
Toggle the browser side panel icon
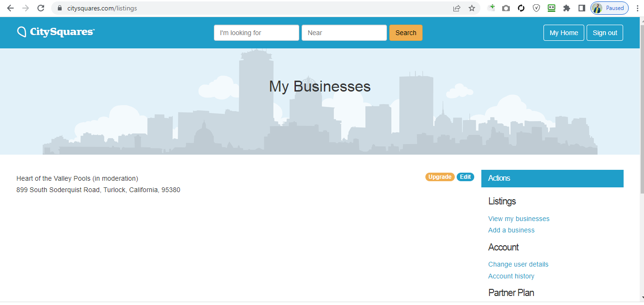click(x=582, y=8)
